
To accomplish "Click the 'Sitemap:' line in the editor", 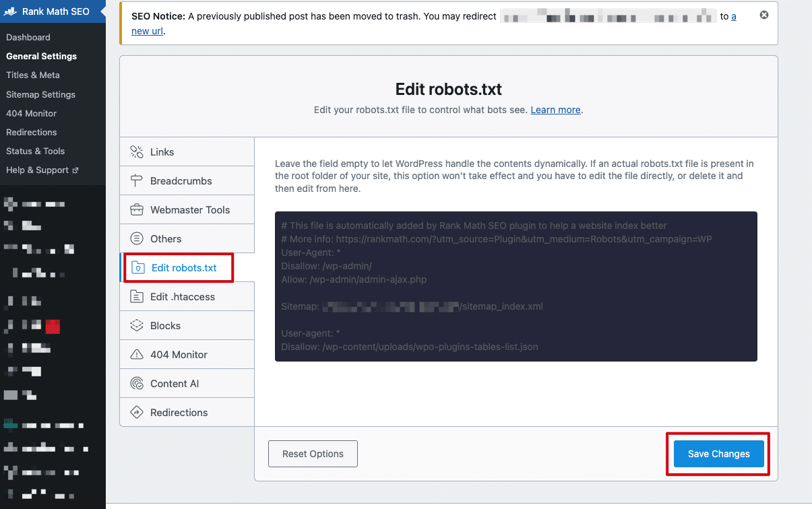I will click(412, 306).
